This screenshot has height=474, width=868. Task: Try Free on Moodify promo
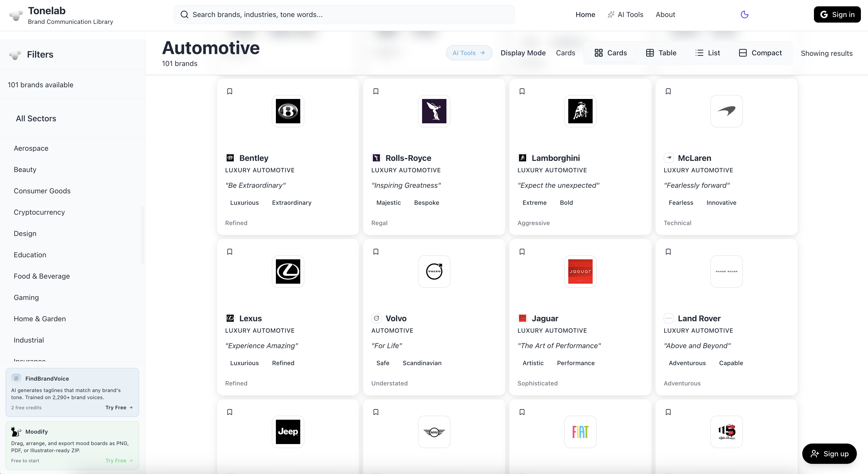point(119,461)
